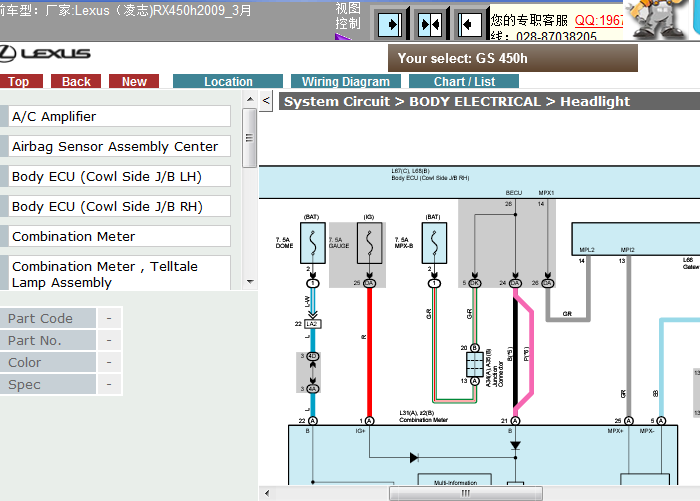Click the component list scrollbar thumb
Image resolution: width=700 pixels, height=501 pixels.
(x=250, y=138)
